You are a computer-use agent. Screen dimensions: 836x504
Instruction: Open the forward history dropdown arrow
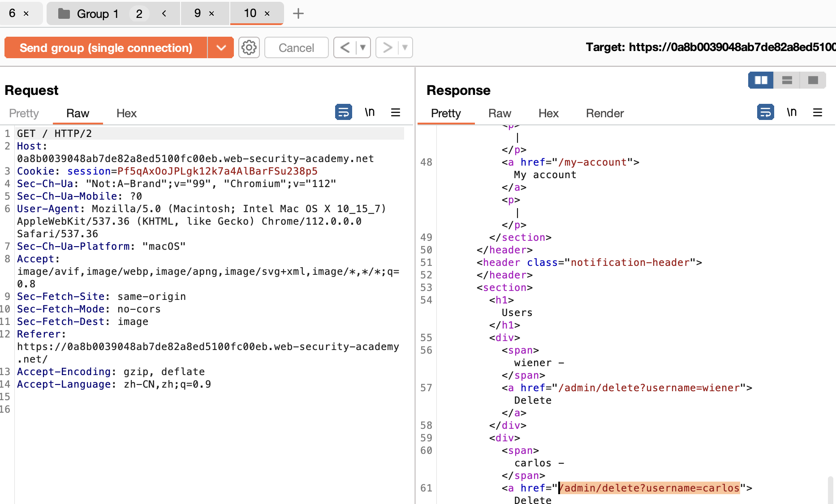405,47
